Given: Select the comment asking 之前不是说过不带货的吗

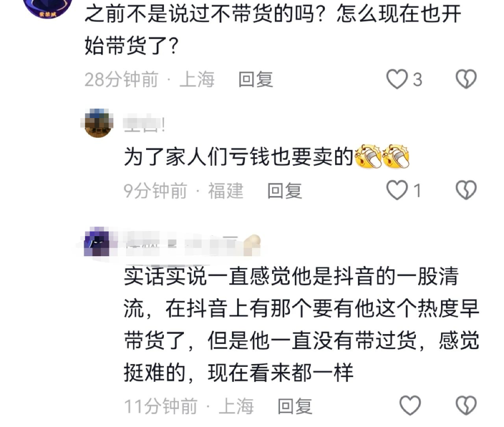Looking at the screenshot, I should [273, 29].
